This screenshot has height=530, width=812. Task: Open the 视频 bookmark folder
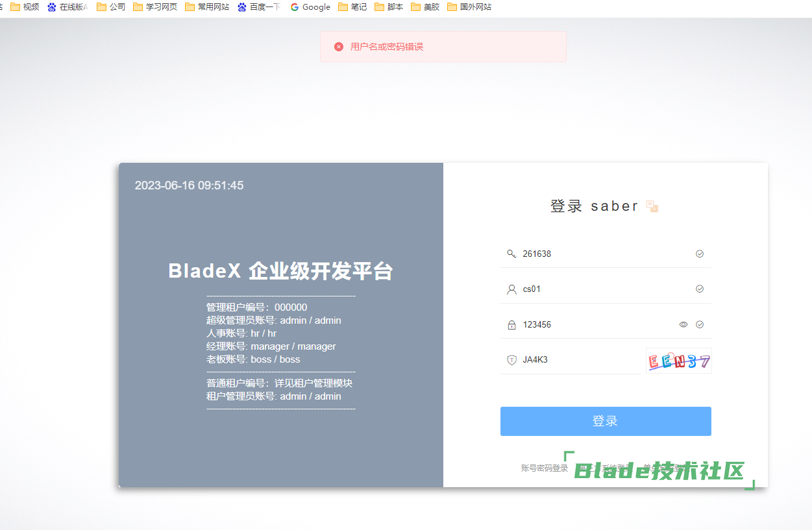click(x=25, y=7)
